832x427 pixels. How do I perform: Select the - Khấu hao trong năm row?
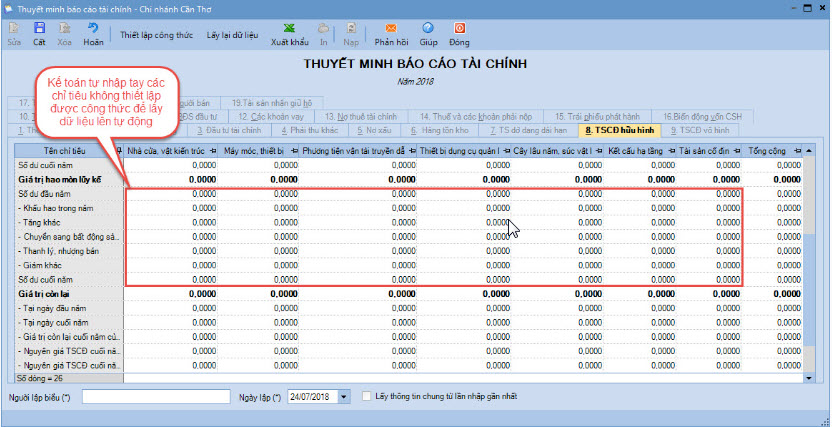click(x=410, y=208)
